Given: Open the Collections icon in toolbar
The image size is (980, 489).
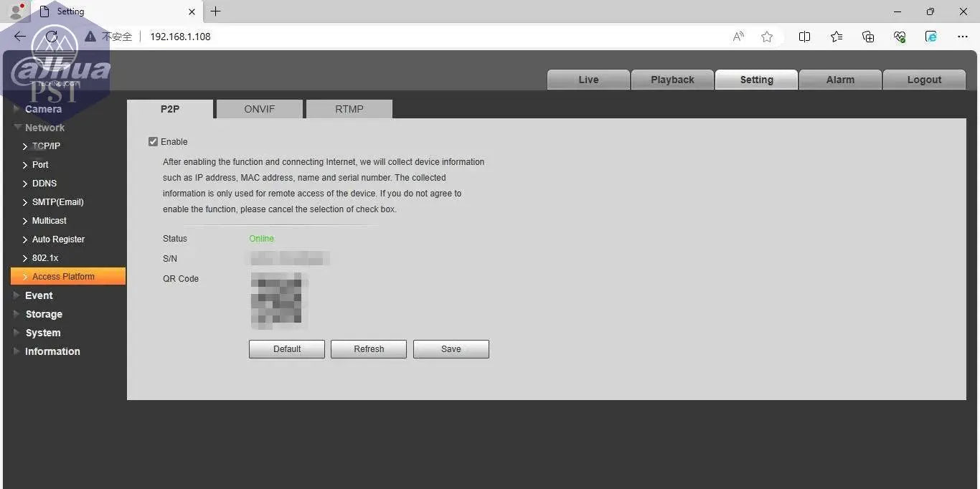Looking at the screenshot, I should [x=868, y=37].
